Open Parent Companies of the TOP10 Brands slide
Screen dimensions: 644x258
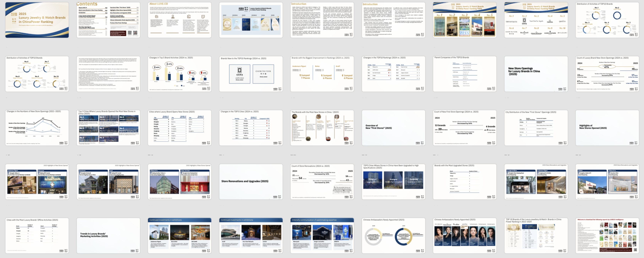point(465,74)
